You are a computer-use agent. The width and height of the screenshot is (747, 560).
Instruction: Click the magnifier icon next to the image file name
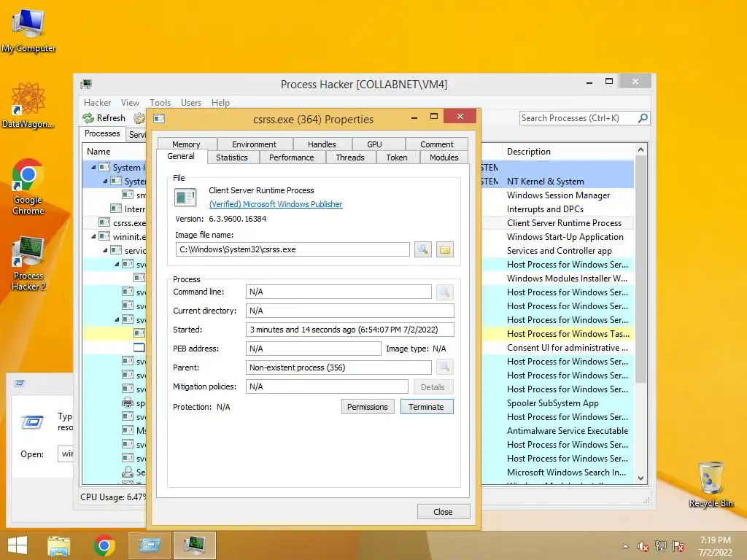pyautogui.click(x=422, y=249)
